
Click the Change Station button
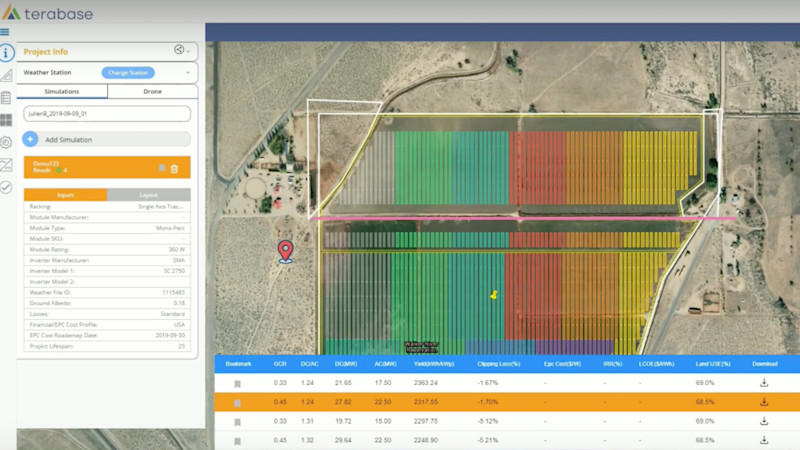[128, 72]
